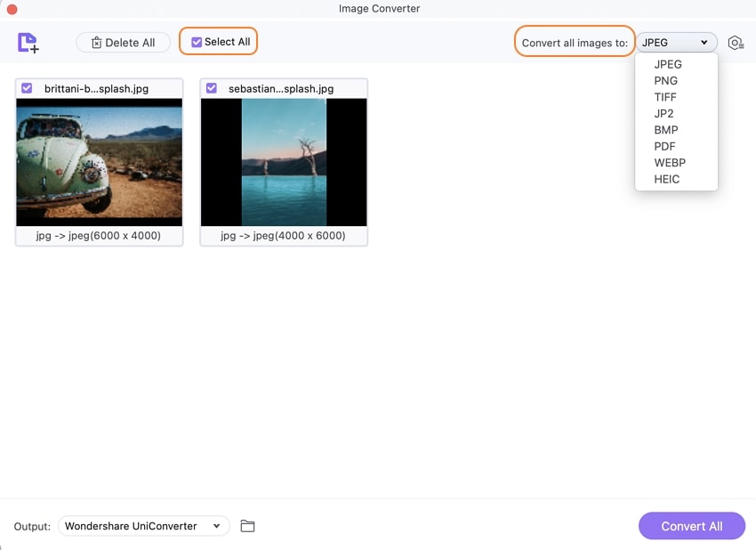The height and width of the screenshot is (550, 756).
Task: Select HEIC in the format menu
Action: (667, 179)
